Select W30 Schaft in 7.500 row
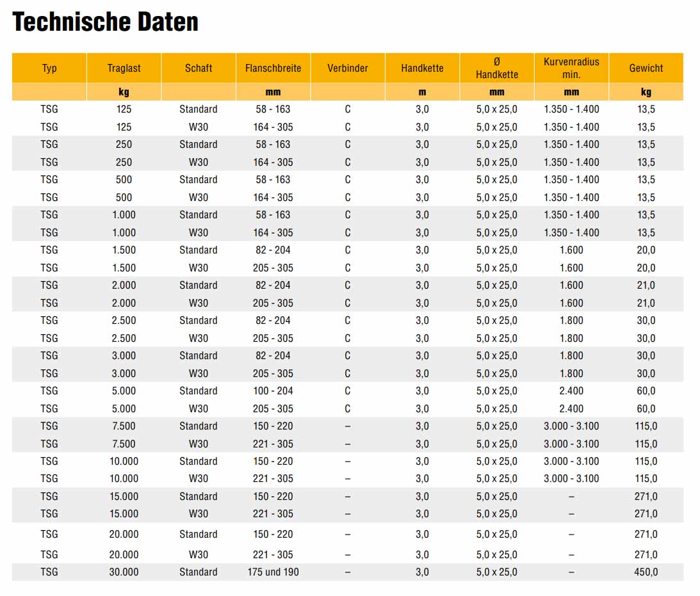The height and width of the screenshot is (596, 700). click(199, 444)
